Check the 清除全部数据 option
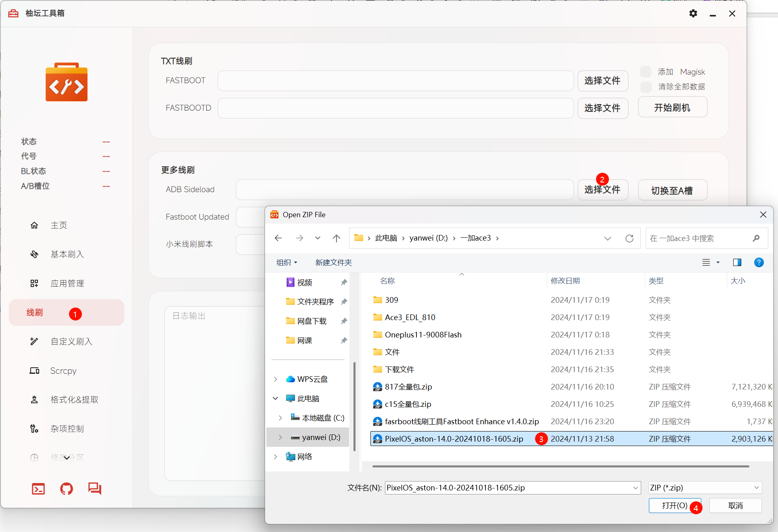The height and width of the screenshot is (532, 778). click(646, 87)
